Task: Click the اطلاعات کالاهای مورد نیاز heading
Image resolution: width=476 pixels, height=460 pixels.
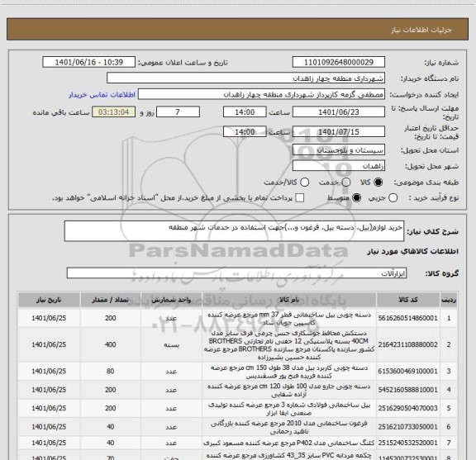Action: coord(413,251)
